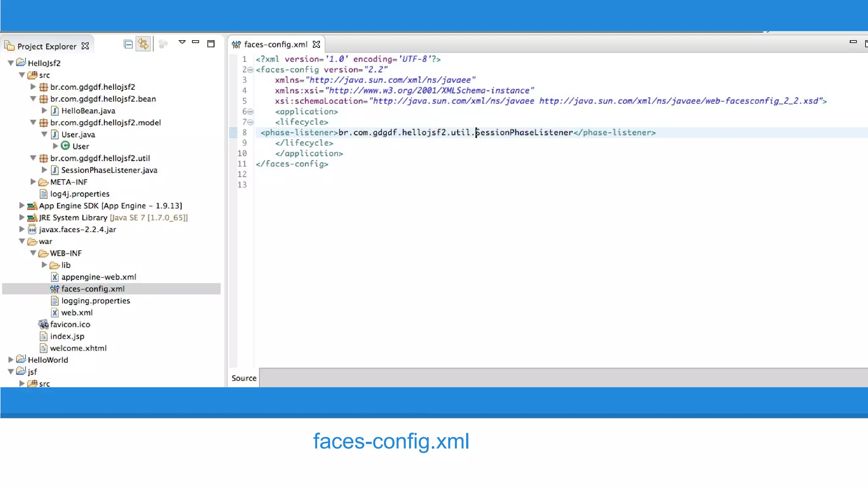Click the xsi:schemaLocation line in editor

pos(551,101)
